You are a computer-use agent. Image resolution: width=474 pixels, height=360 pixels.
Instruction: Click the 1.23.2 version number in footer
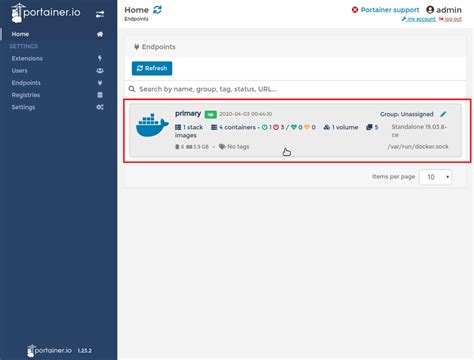[84, 351]
